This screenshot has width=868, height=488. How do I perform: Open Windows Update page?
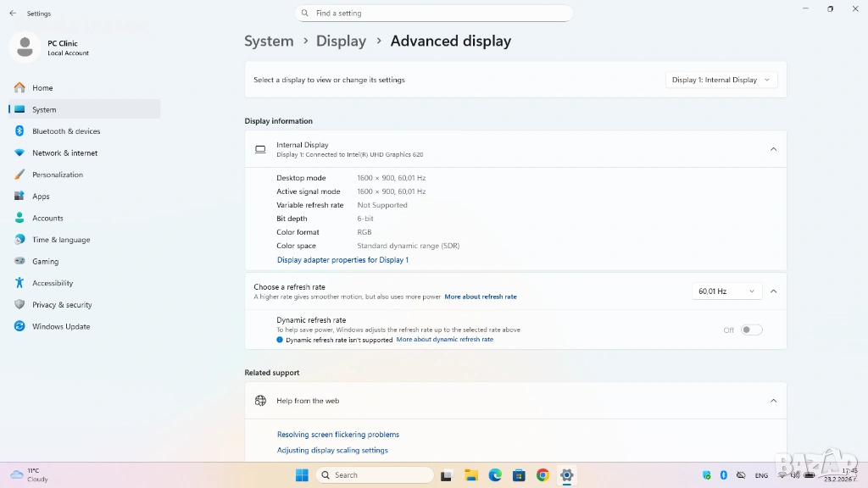61,326
